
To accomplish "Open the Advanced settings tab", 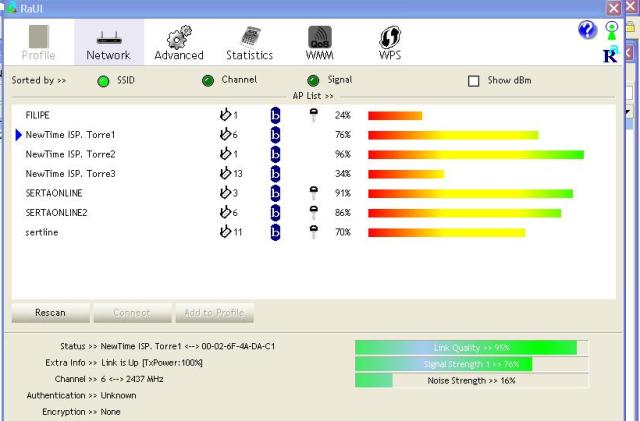I will [179, 43].
